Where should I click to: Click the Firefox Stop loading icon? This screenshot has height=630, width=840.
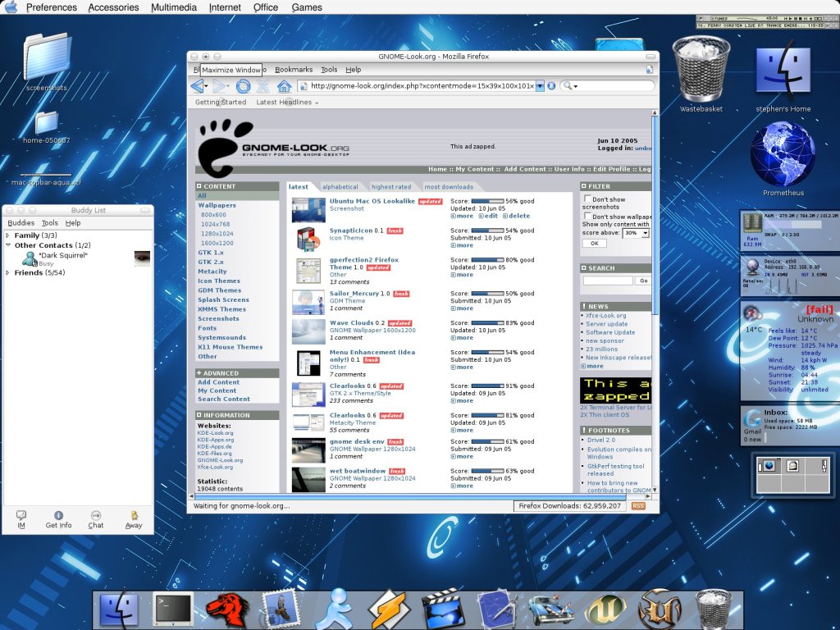(x=263, y=85)
